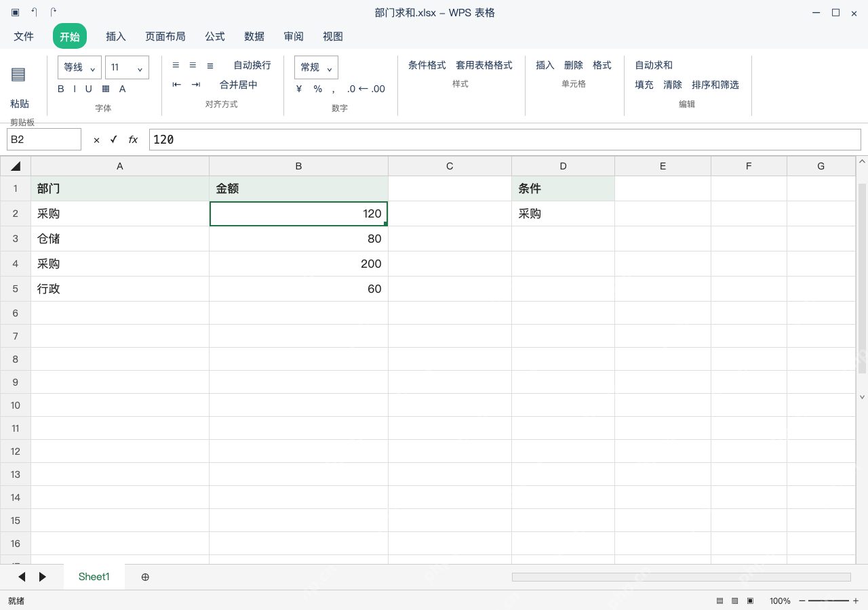The width and height of the screenshot is (868, 610).
Task: Open the 审阅 ribbon tab
Action: click(294, 37)
